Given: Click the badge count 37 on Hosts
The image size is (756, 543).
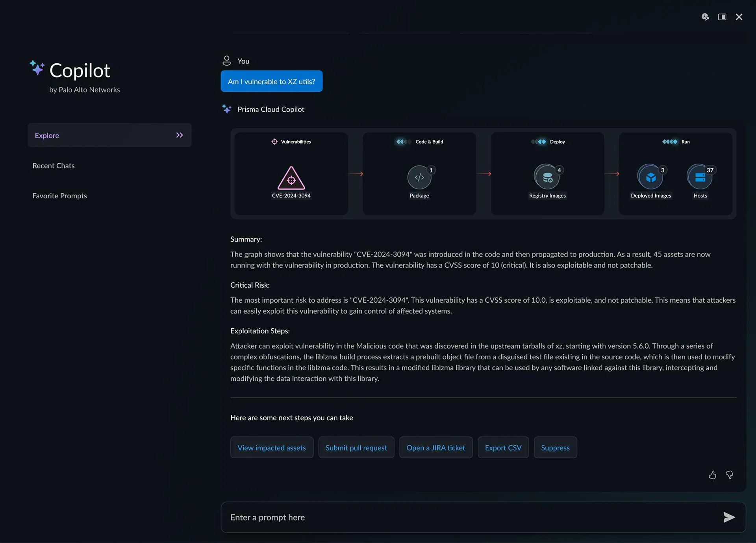Looking at the screenshot, I should coord(710,170).
